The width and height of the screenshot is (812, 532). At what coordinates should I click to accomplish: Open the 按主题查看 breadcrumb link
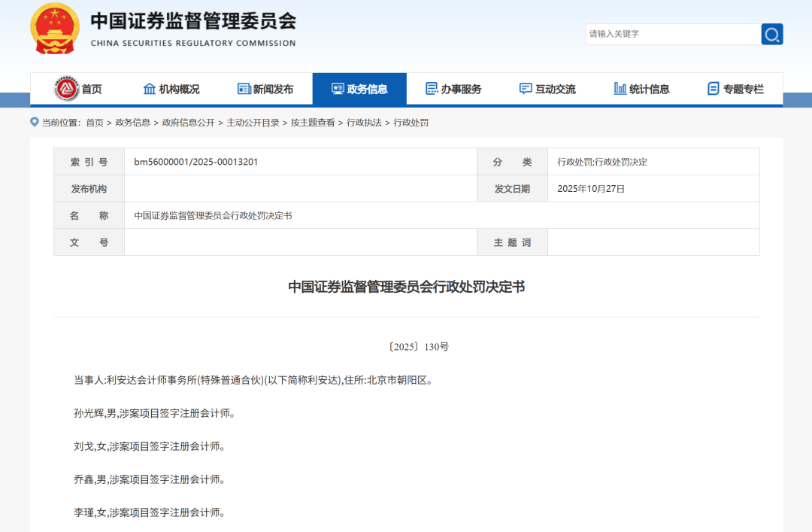pyautogui.click(x=313, y=123)
